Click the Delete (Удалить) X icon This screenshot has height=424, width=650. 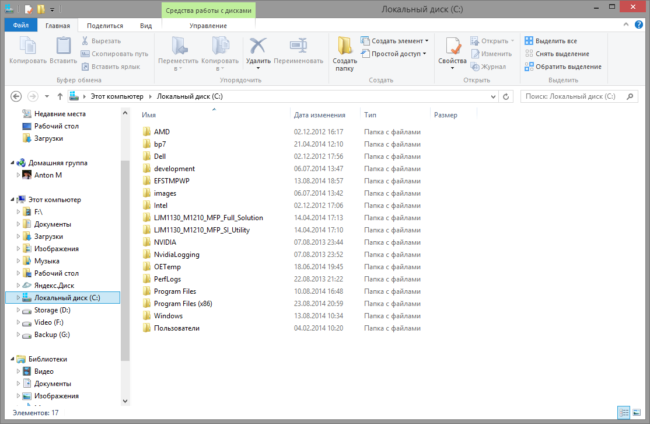[x=258, y=46]
